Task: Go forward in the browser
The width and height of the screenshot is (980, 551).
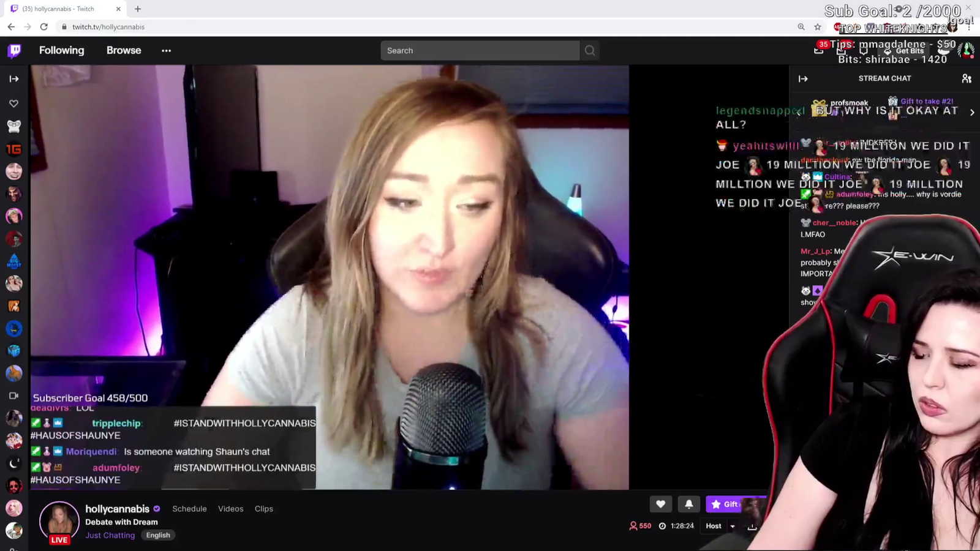Action: (x=28, y=27)
